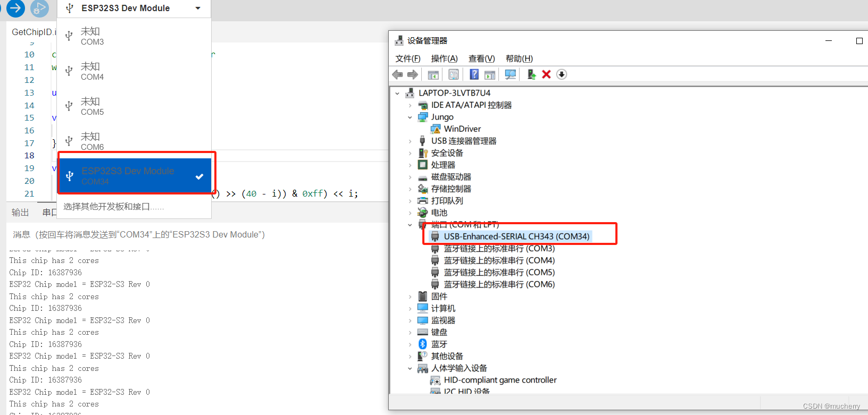This screenshot has width=868, height=415.
Task: Choose ESP32S3 Dev Module COM34 entry
Action: pyautogui.click(x=135, y=176)
